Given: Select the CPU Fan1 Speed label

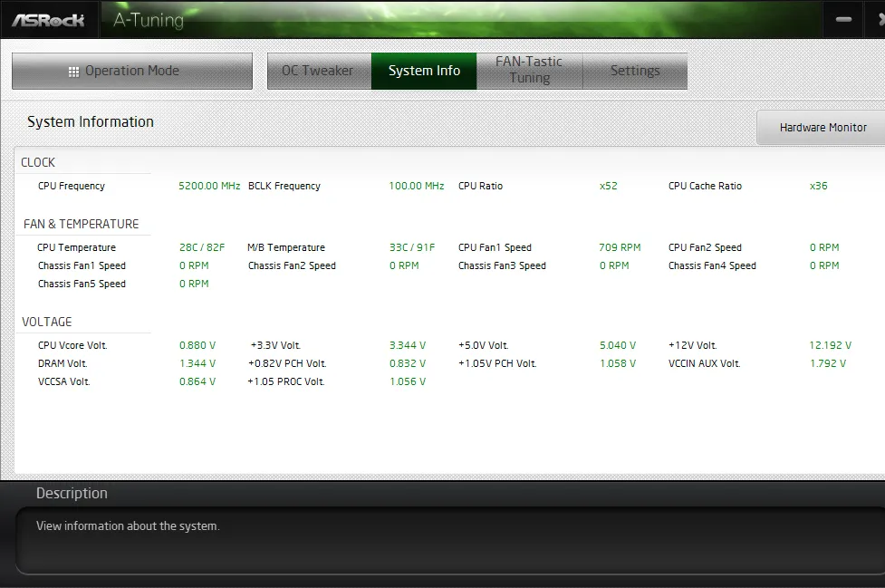Looking at the screenshot, I should (495, 247).
